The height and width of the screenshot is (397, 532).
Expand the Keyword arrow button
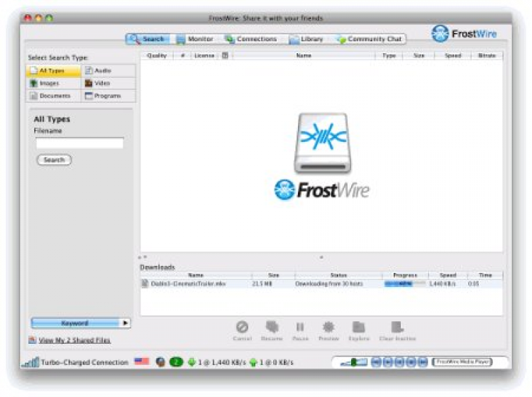tap(126, 323)
